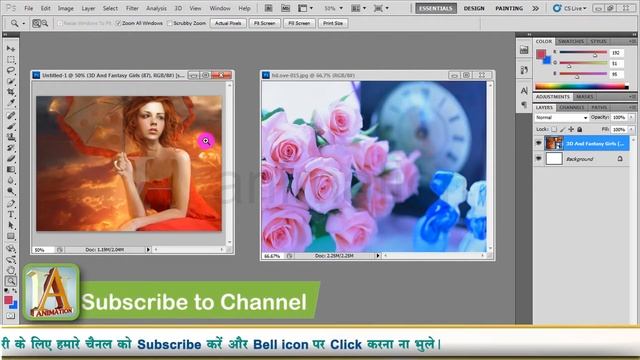
Task: Open the layer Fill slider arrow
Action: (x=631, y=129)
